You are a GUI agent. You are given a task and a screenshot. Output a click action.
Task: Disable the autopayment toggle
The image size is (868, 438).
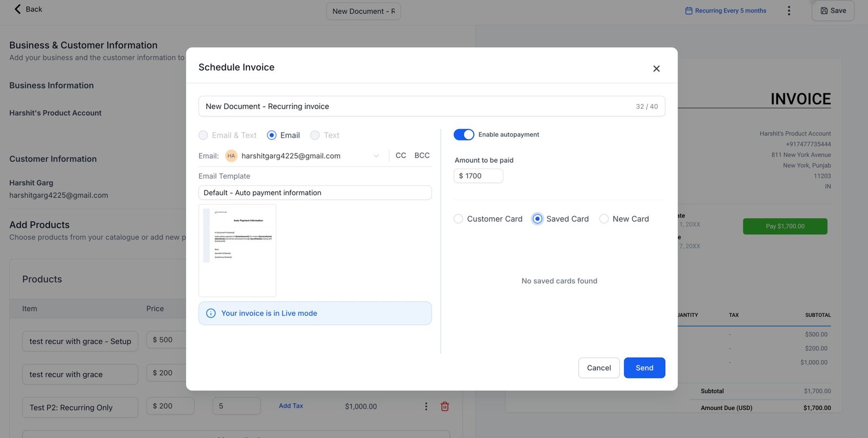point(464,135)
